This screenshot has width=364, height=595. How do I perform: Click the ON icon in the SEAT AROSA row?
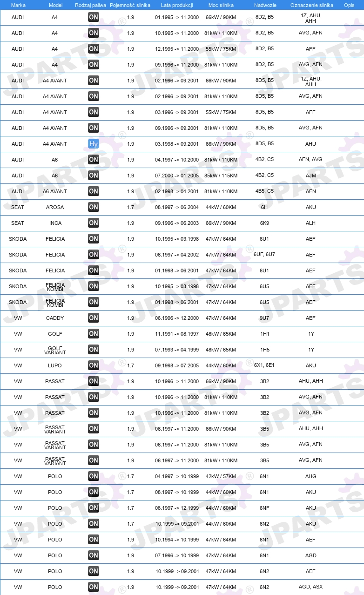(x=94, y=207)
